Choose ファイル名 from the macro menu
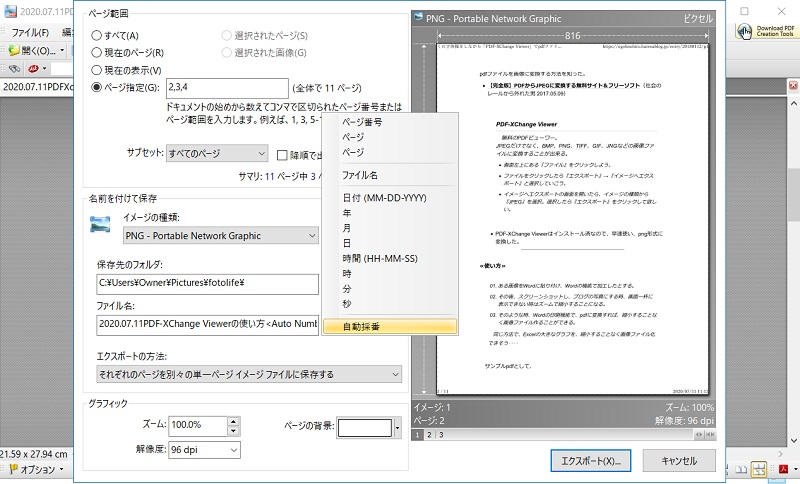This screenshot has width=800, height=484. [x=390, y=175]
